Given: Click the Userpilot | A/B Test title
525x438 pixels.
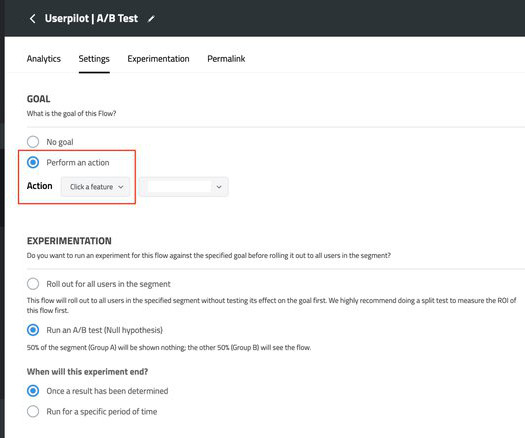Looking at the screenshot, I should (x=91, y=18).
